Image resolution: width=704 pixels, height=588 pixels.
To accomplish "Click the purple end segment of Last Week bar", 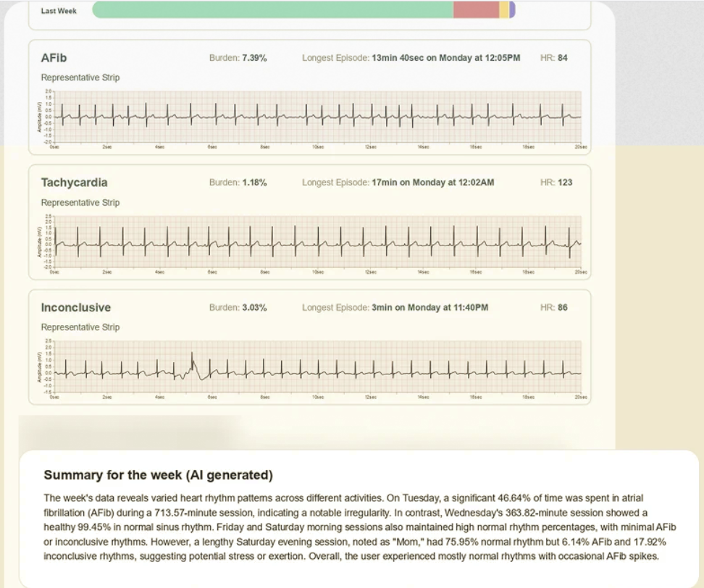I will pos(512,9).
